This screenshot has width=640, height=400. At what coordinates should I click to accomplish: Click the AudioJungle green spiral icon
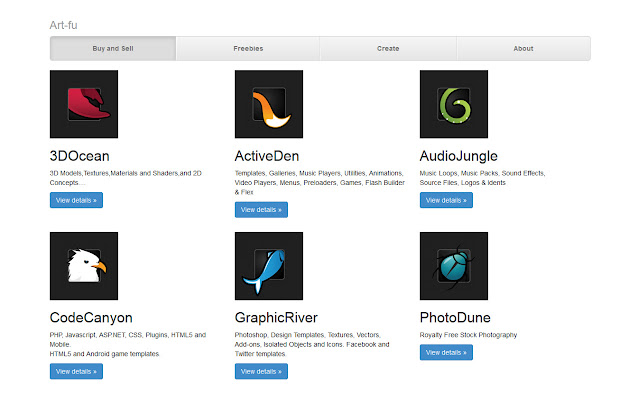pyautogui.click(x=453, y=104)
